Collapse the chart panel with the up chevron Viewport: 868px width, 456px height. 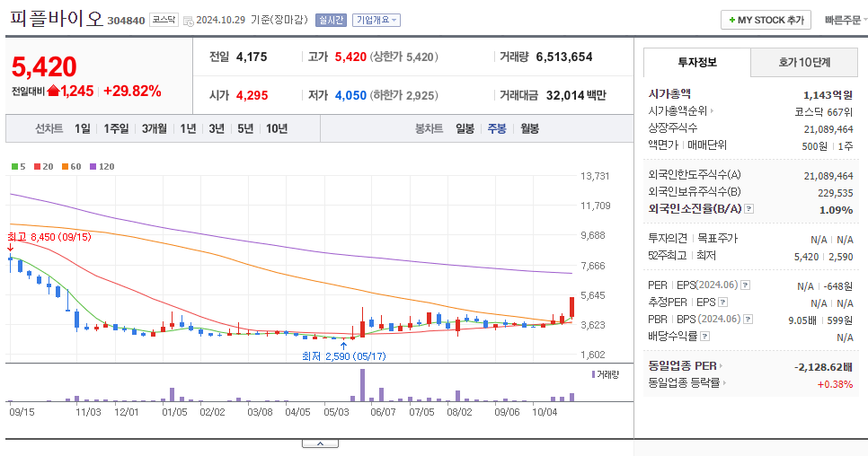pyautogui.click(x=320, y=443)
